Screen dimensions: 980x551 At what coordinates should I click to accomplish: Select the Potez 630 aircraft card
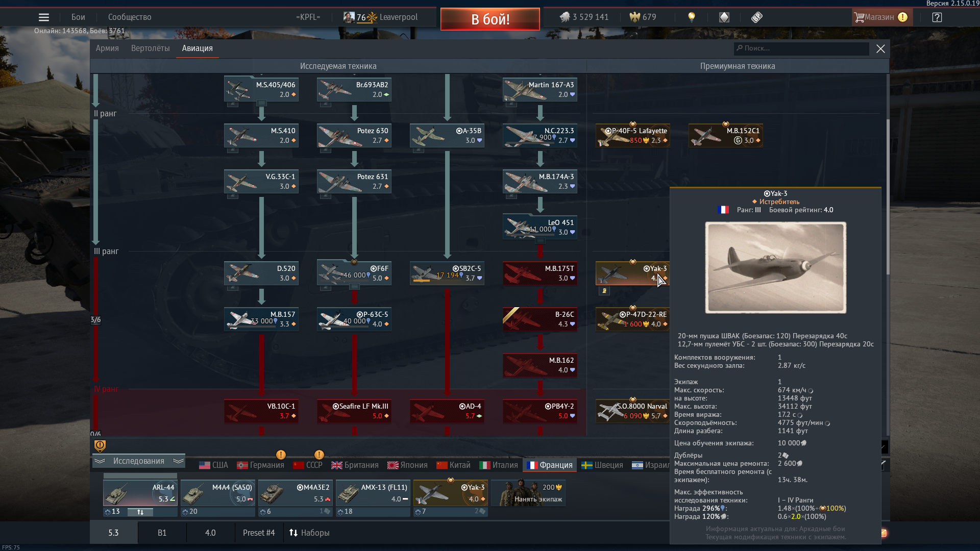tap(354, 135)
